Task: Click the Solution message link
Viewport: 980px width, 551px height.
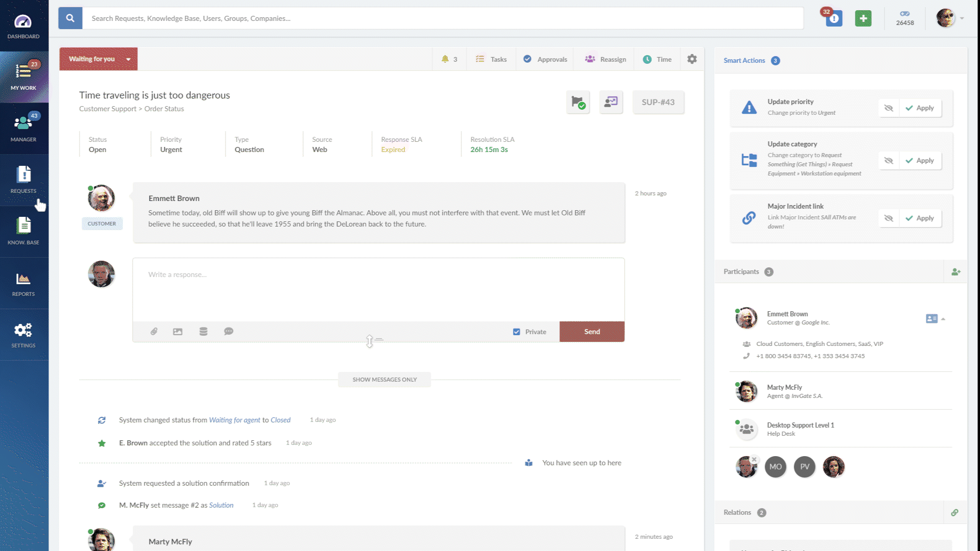Action: click(221, 505)
